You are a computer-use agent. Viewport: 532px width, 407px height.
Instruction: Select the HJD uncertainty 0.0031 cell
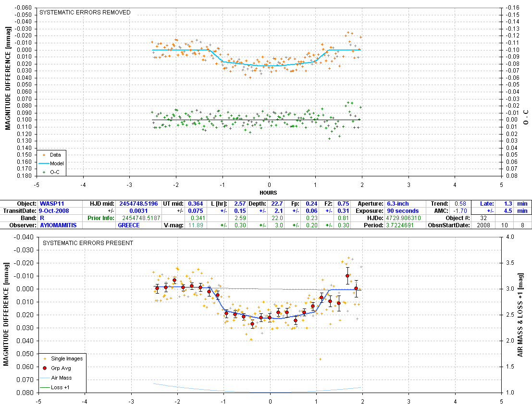click(138, 210)
